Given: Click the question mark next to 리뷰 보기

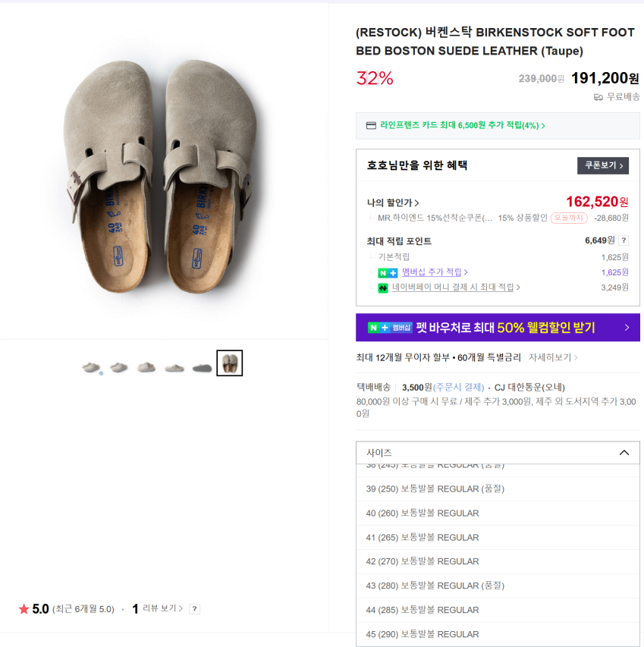Looking at the screenshot, I should click(x=194, y=609).
